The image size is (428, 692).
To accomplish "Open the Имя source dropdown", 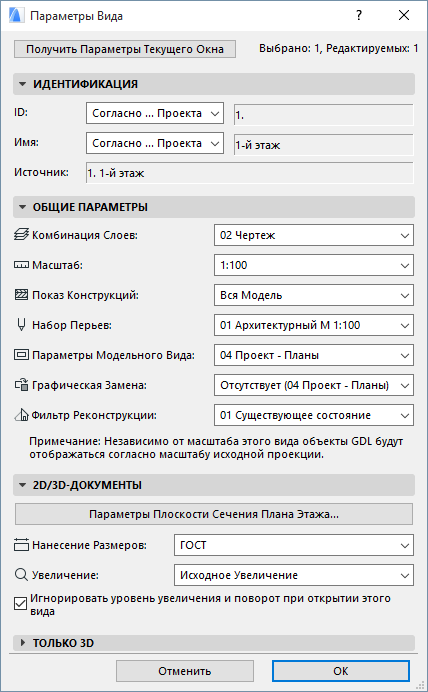I will point(155,143).
